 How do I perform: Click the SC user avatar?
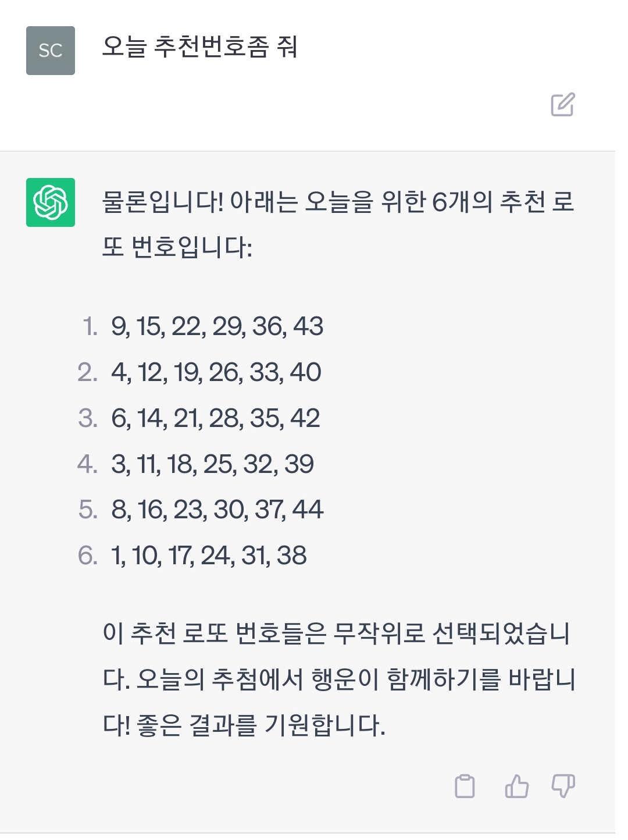click(x=51, y=51)
